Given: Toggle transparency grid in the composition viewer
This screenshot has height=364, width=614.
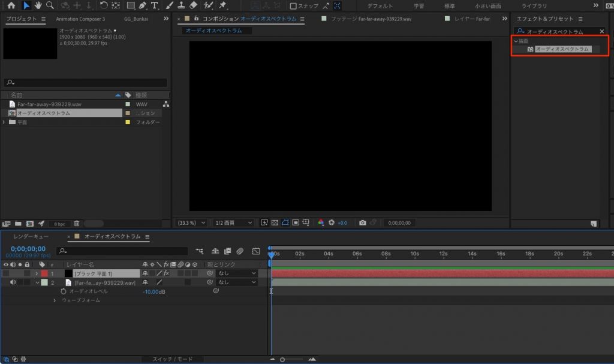Looking at the screenshot, I should (275, 222).
